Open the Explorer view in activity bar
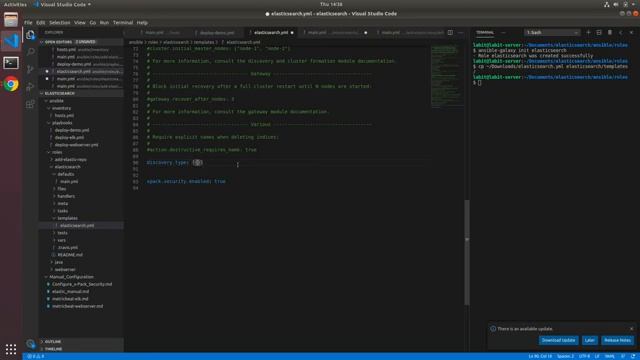The height and width of the screenshot is (360, 640). click(31, 35)
